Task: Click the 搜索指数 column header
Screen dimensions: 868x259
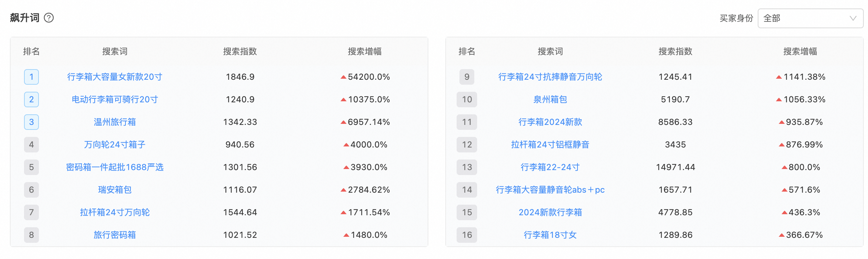Action: pyautogui.click(x=240, y=51)
